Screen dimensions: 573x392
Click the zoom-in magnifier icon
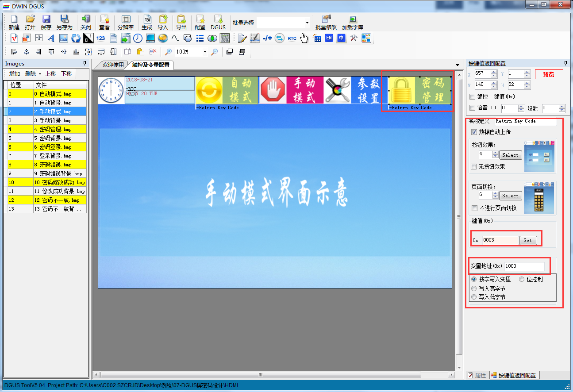(x=168, y=52)
